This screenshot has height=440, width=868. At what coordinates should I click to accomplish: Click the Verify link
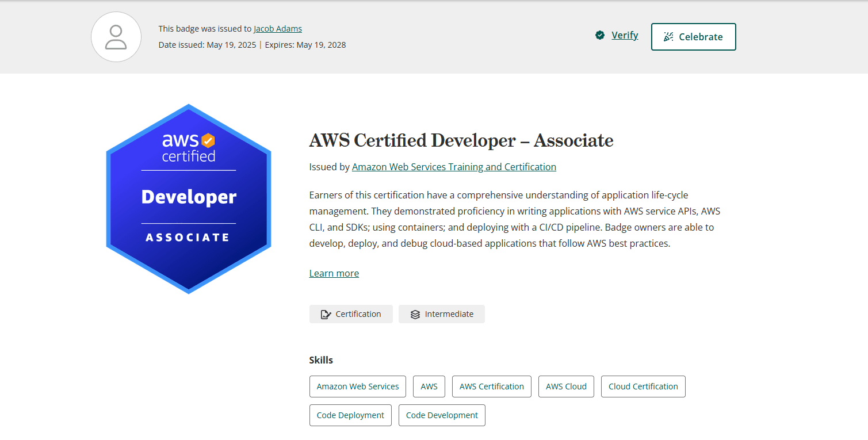(x=625, y=35)
